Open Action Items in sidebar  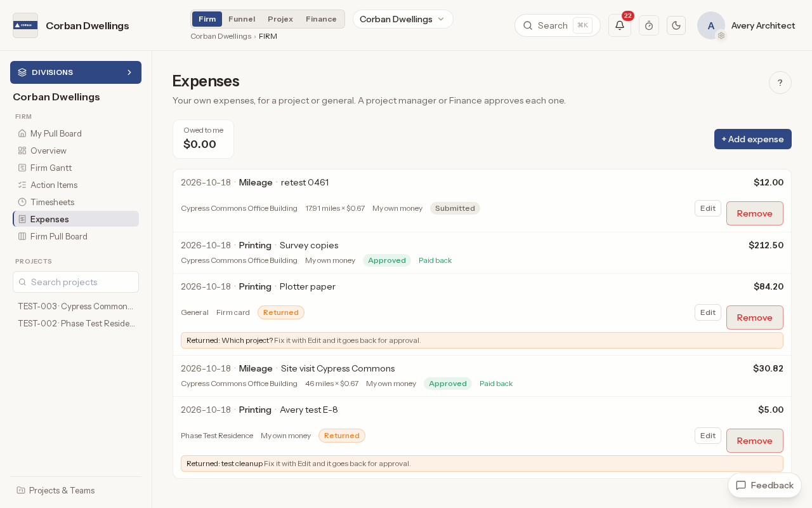75,185
